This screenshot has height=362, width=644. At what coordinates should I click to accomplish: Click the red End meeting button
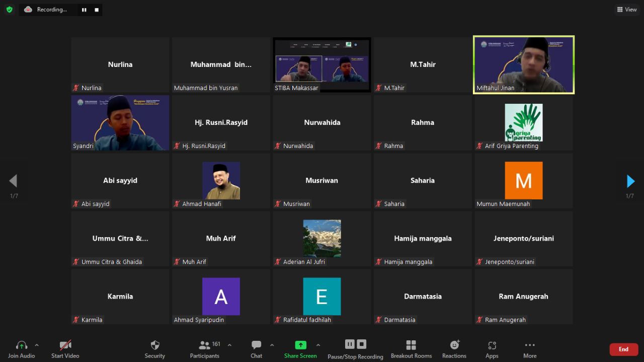[623, 349]
